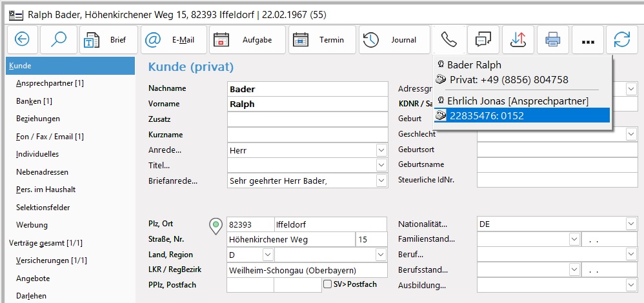This screenshot has width=644, height=303.
Task: Choose Privat: +49 (8856) 804758 number
Action: tap(508, 80)
